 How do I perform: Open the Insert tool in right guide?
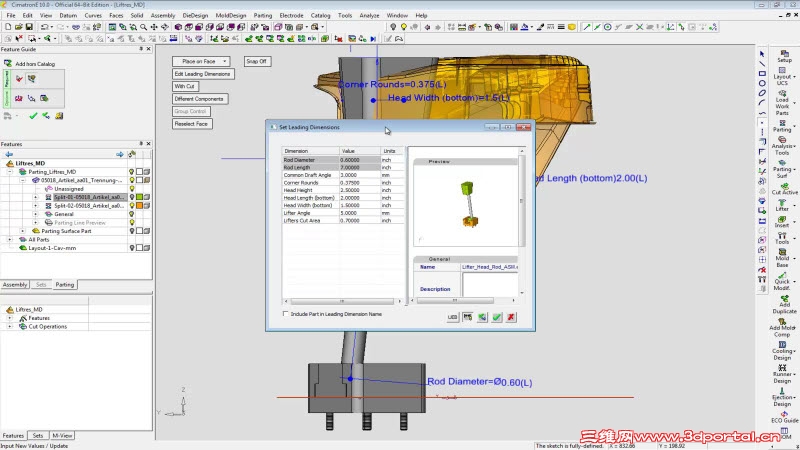click(782, 221)
